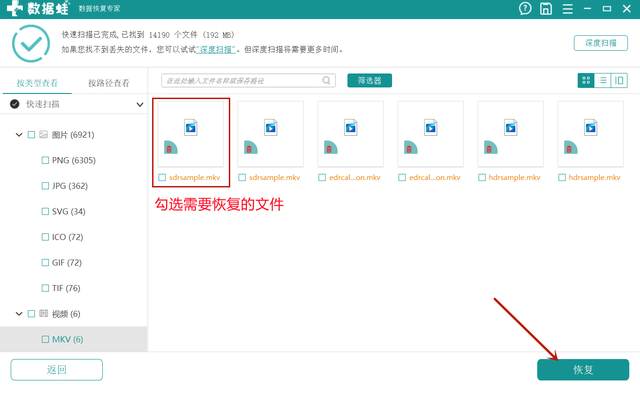Collapse the 视频 tree node arrow
Image resolution: width=640 pixels, height=393 pixels.
19,314
